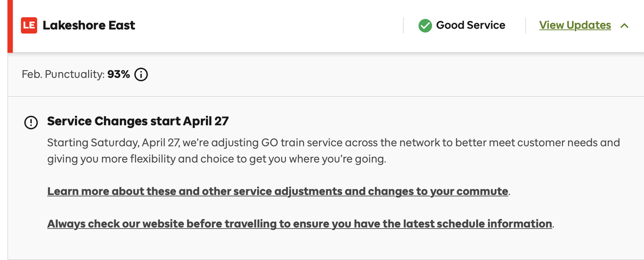The height and width of the screenshot is (260, 644).
Task: Click the green Good Service checkmark icon
Action: 425,26
